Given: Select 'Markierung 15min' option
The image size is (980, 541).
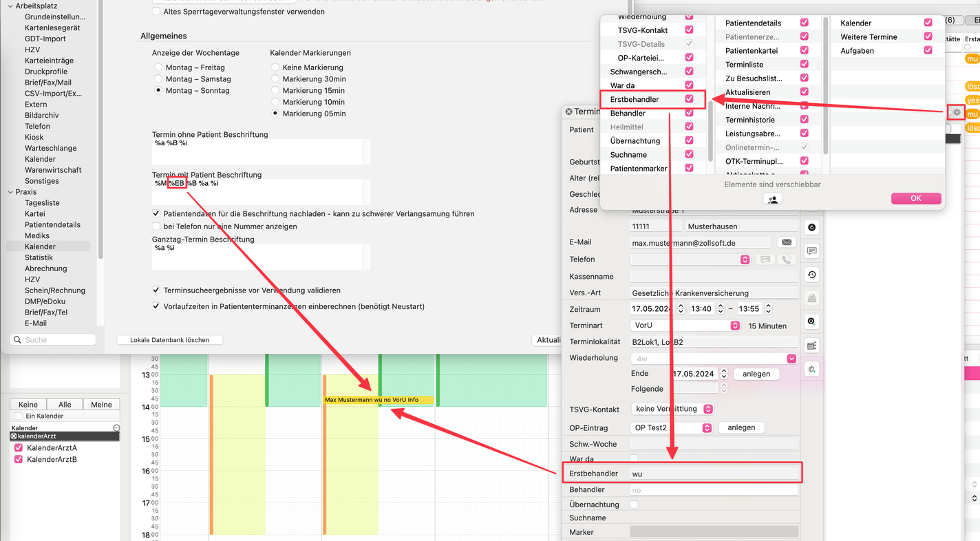Looking at the screenshot, I should 275,90.
